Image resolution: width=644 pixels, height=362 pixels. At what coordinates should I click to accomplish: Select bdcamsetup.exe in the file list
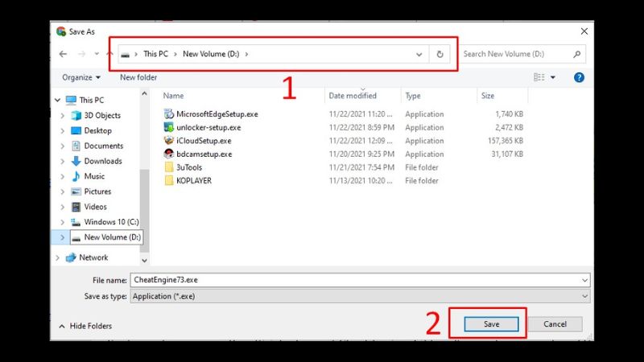coord(204,154)
